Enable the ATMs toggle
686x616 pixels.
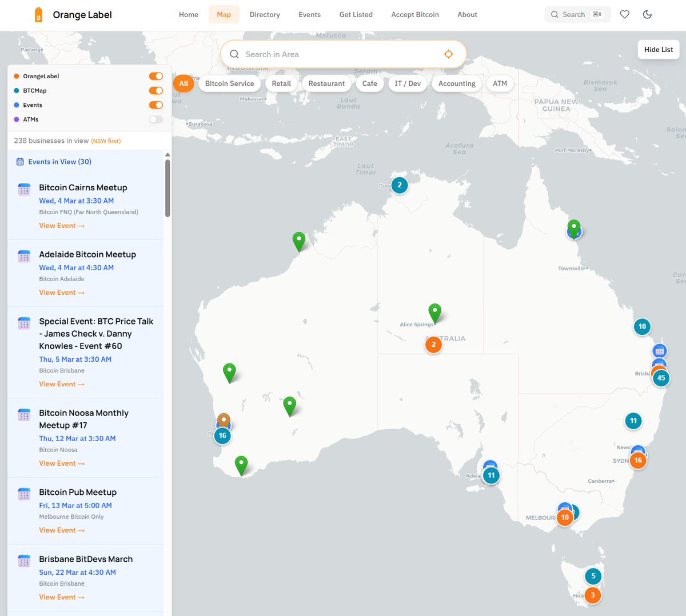(155, 119)
